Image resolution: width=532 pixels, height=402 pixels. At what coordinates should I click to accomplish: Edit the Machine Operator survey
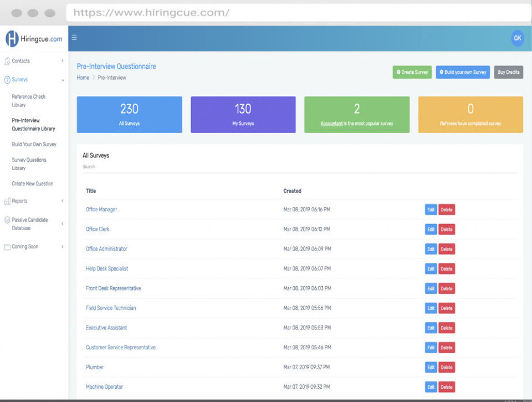pyautogui.click(x=431, y=386)
